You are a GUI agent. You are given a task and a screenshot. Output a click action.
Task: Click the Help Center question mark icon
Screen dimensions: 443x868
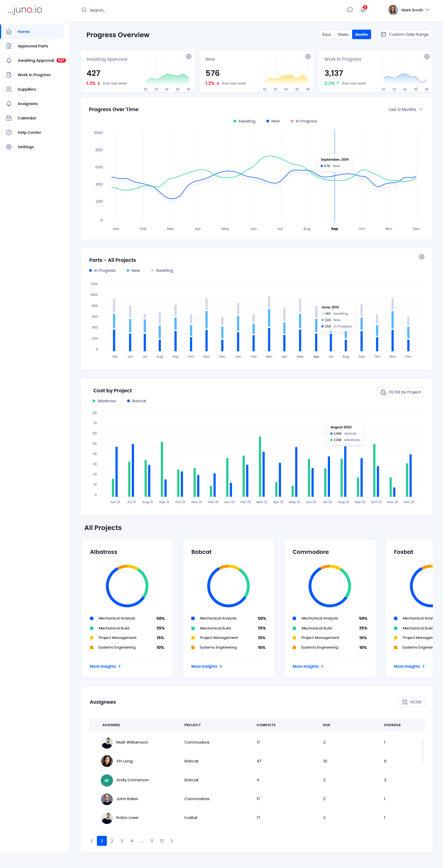pos(9,132)
